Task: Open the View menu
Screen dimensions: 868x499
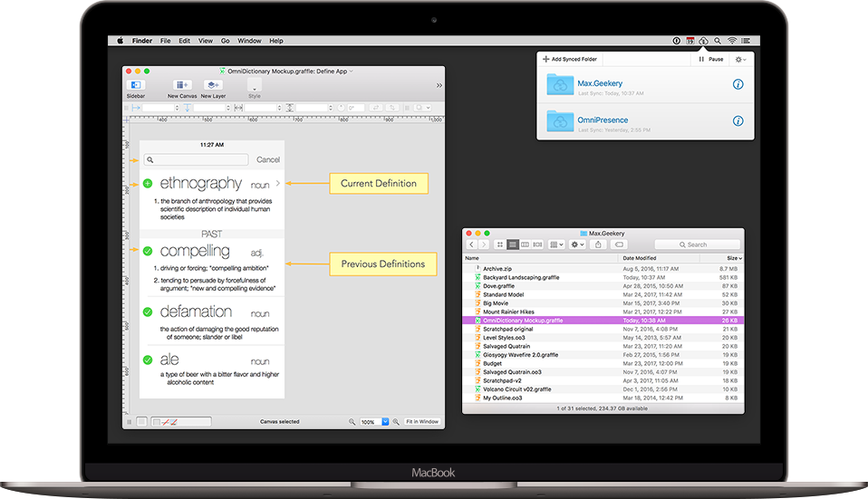Action: tap(206, 41)
